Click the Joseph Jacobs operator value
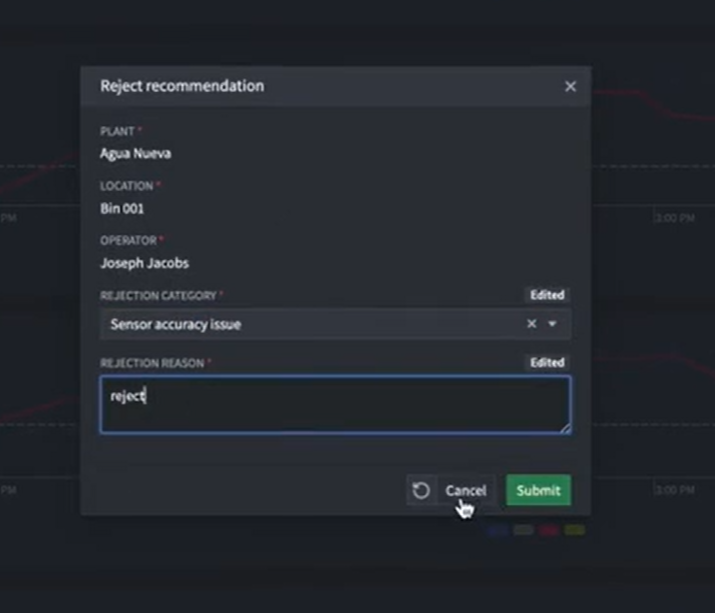 point(144,263)
